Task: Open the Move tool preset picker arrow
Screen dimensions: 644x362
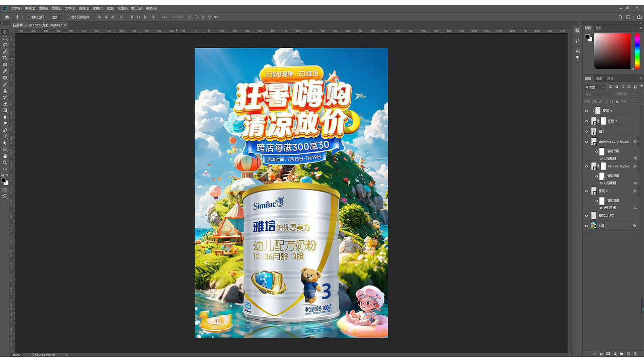Action: [23, 17]
